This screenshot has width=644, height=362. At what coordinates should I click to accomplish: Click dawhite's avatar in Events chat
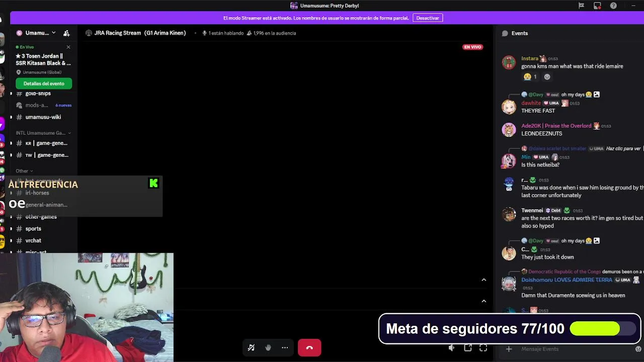point(509,107)
